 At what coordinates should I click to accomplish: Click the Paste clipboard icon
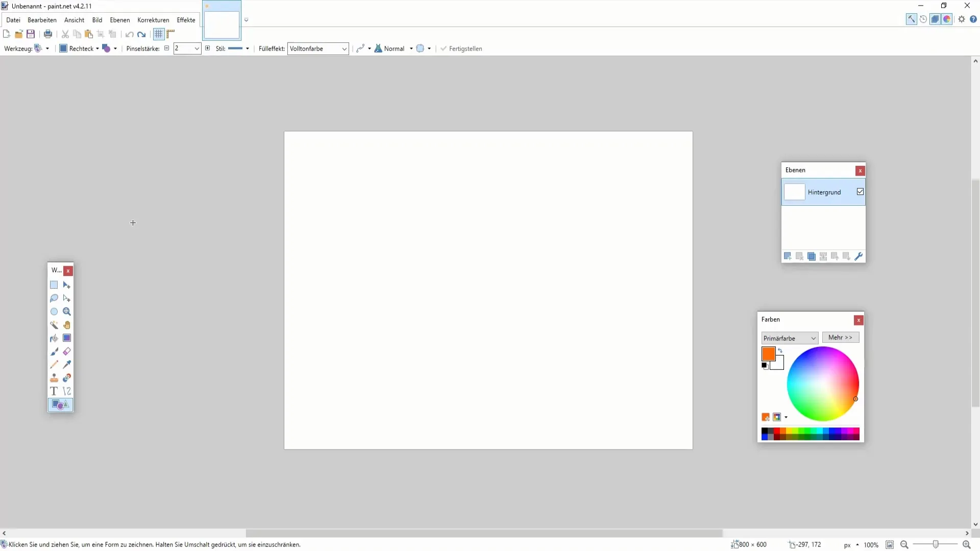tap(89, 34)
